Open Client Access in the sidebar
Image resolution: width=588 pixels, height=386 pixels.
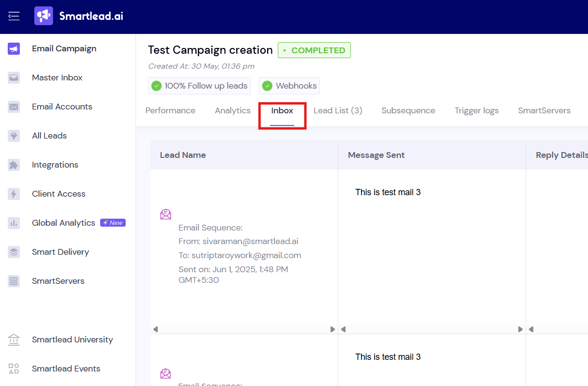59,194
